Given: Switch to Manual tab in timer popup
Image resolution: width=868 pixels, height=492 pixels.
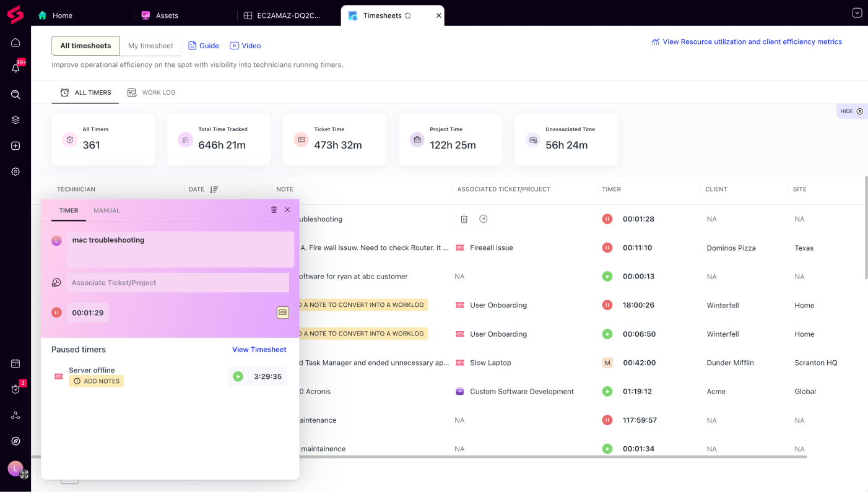Looking at the screenshot, I should pyautogui.click(x=106, y=210).
